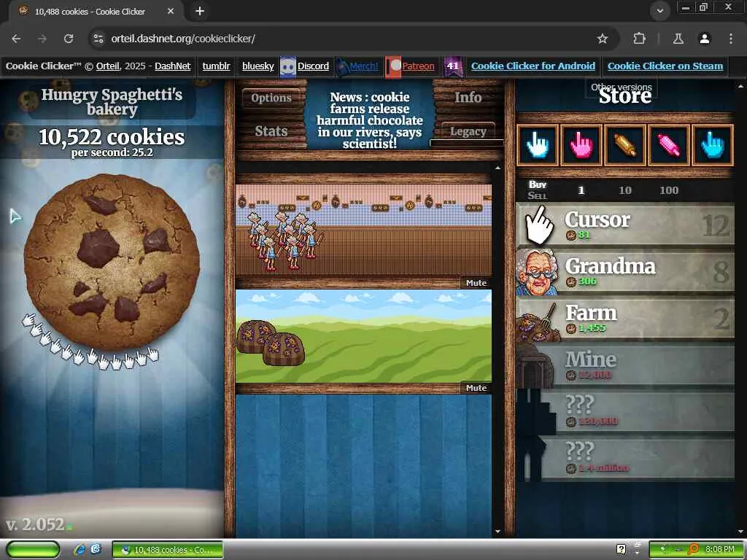Purchase a Cursor building in the store
Image resolution: width=747 pixels, height=560 pixels.
(625, 225)
